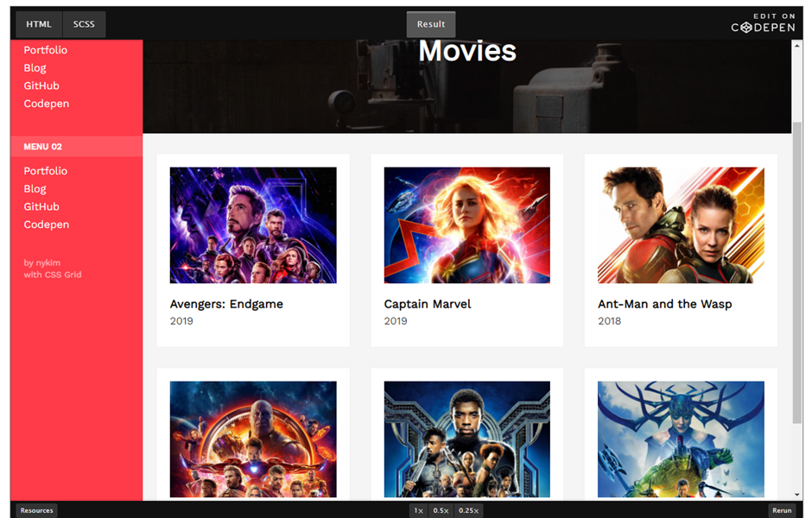This screenshot has width=812, height=518.
Task: Click the 2019 year under Avengers: Endgame
Action: click(181, 321)
